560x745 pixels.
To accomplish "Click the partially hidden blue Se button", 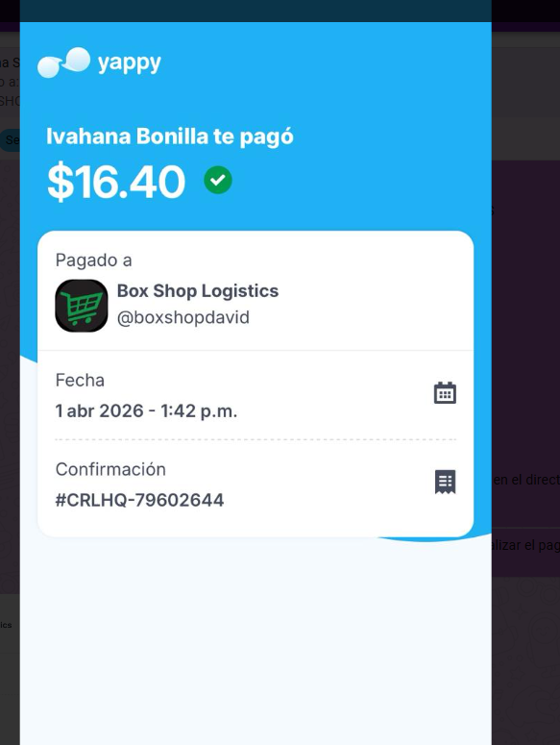I will coord(10,140).
